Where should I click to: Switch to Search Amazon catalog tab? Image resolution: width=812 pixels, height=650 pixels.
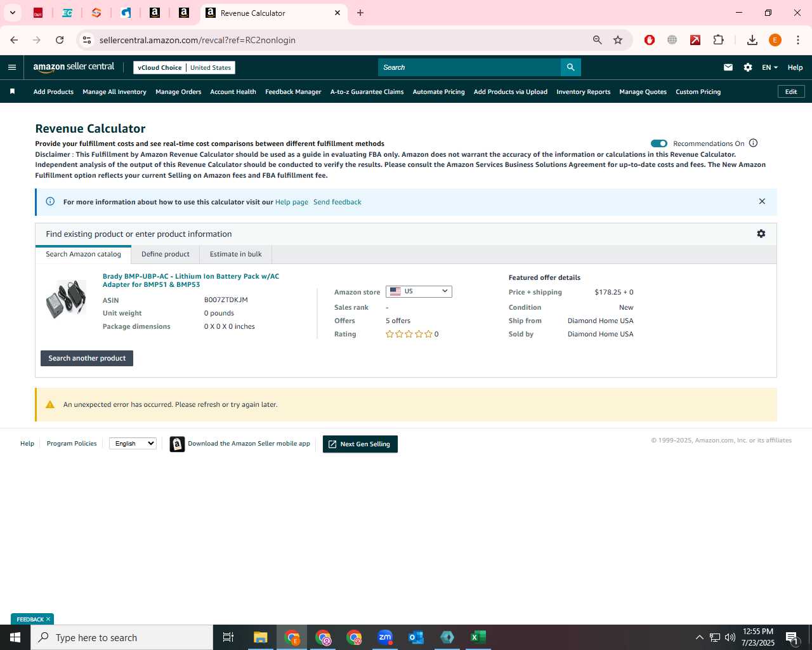click(x=83, y=254)
